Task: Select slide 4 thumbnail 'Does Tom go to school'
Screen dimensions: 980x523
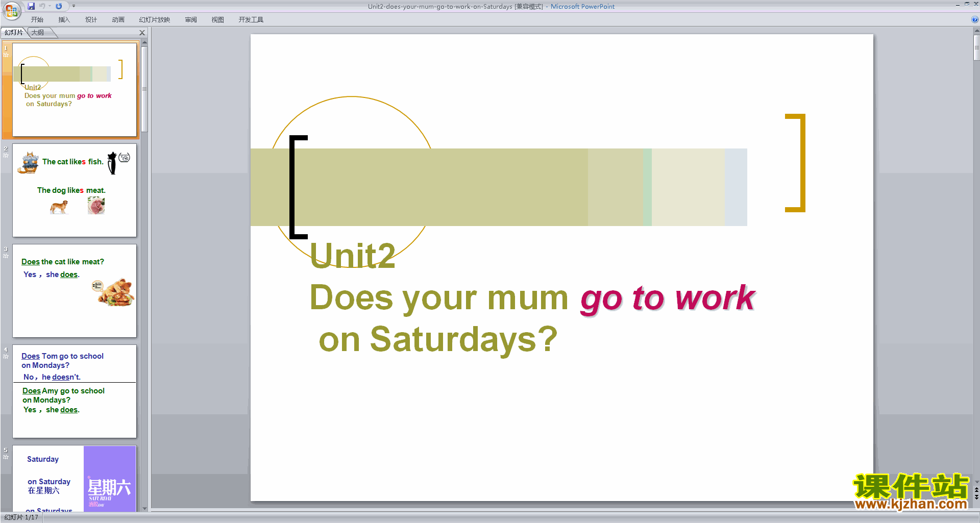Action: tap(75, 391)
